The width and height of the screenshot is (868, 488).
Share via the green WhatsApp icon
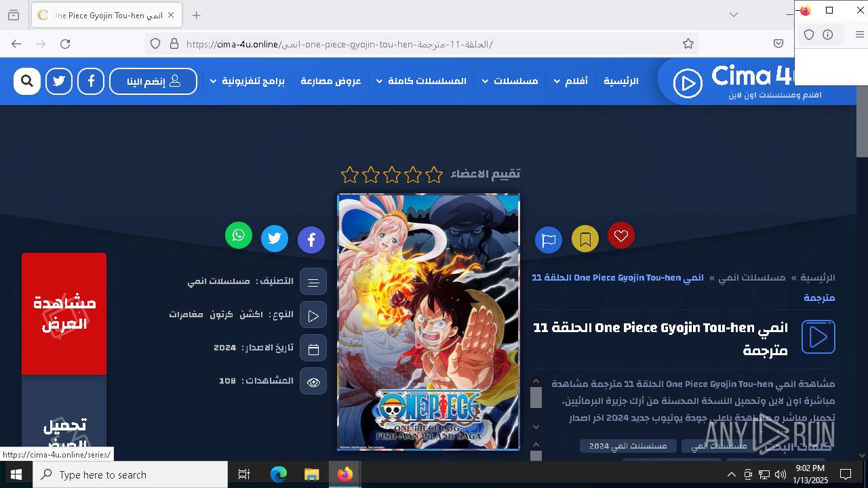coord(239,235)
